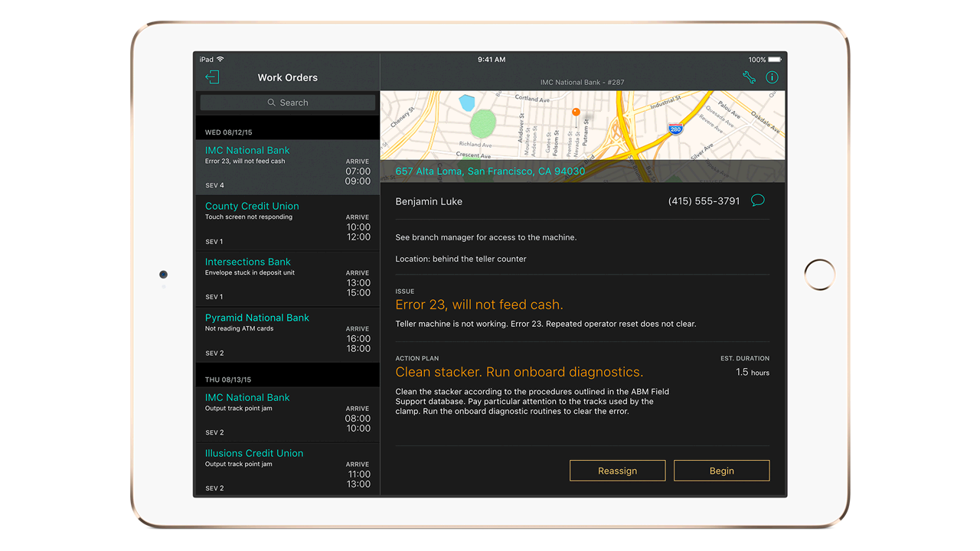Image resolution: width=980 pixels, height=551 pixels.
Task: Tap the logout back icon beside Work Orders
Action: coord(212,77)
